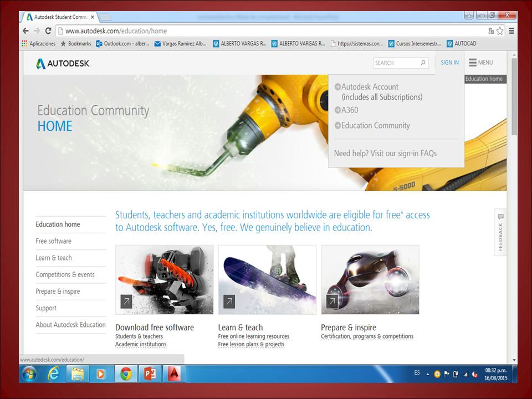
Task: Click the search magnifier icon
Action: tap(423, 63)
